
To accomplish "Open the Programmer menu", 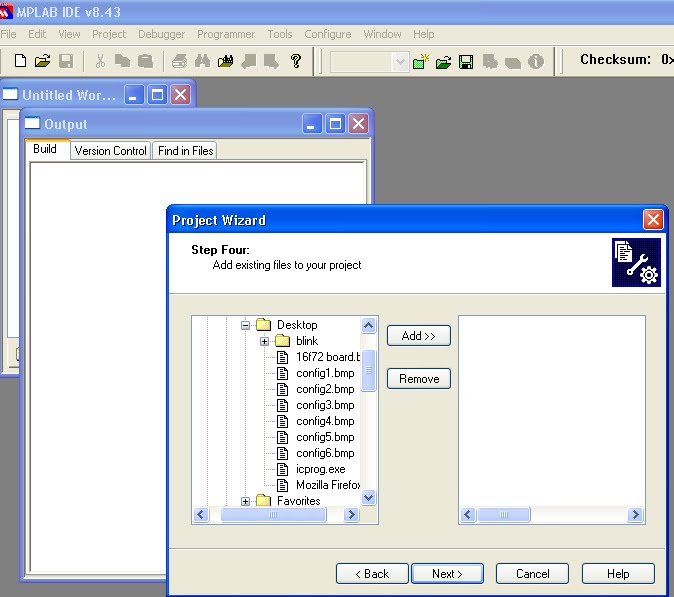I will 226,34.
